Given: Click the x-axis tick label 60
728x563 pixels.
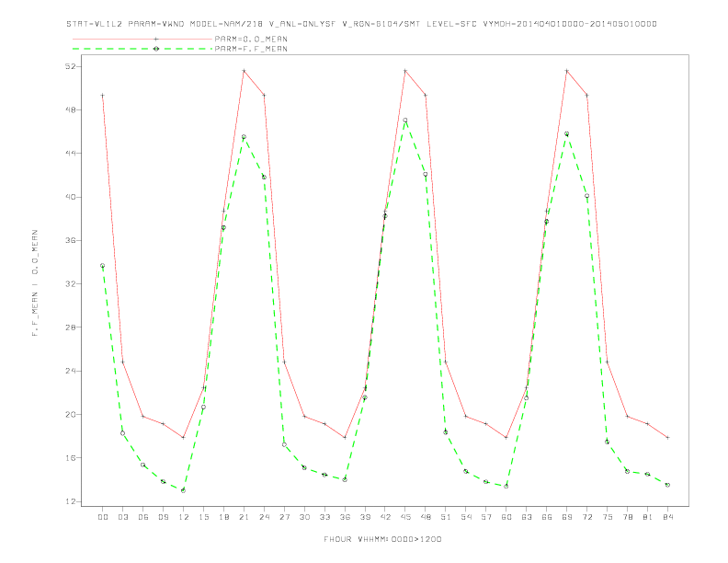Looking at the screenshot, I should coord(506,517).
